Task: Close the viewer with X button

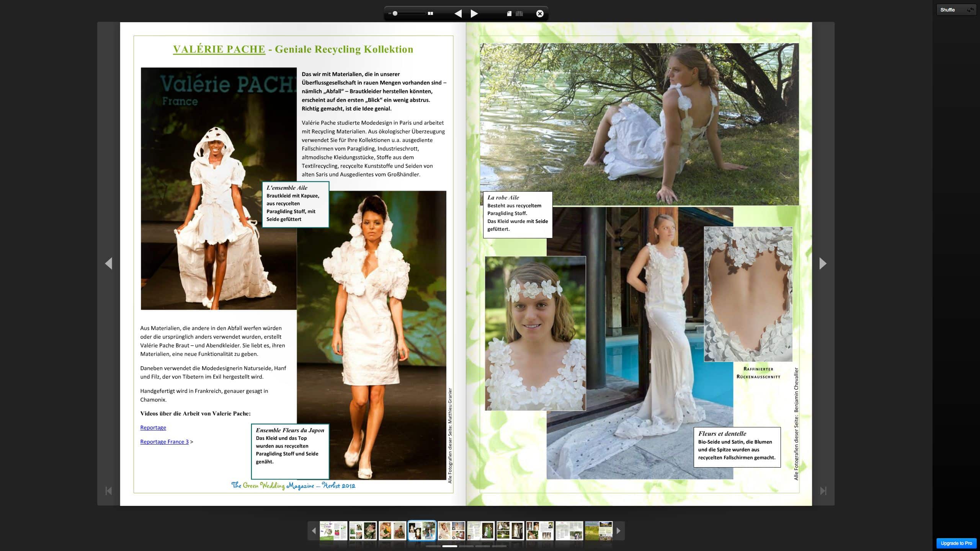Action: 540,13
